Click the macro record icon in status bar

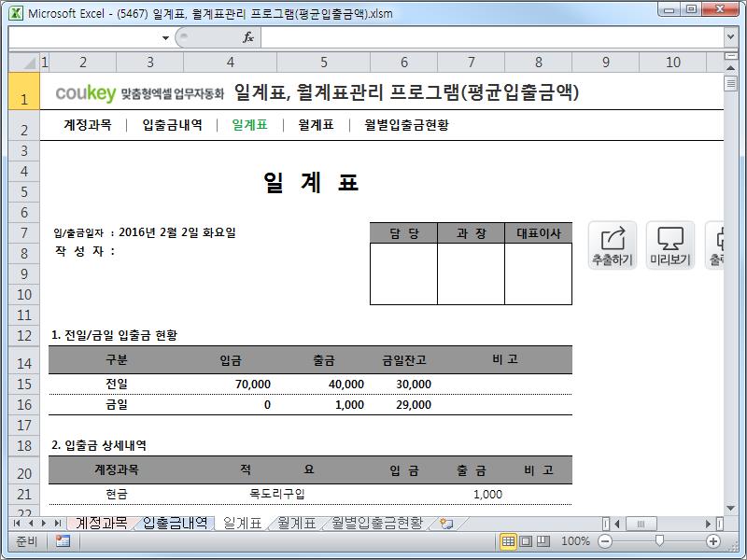pyautogui.click(x=63, y=541)
